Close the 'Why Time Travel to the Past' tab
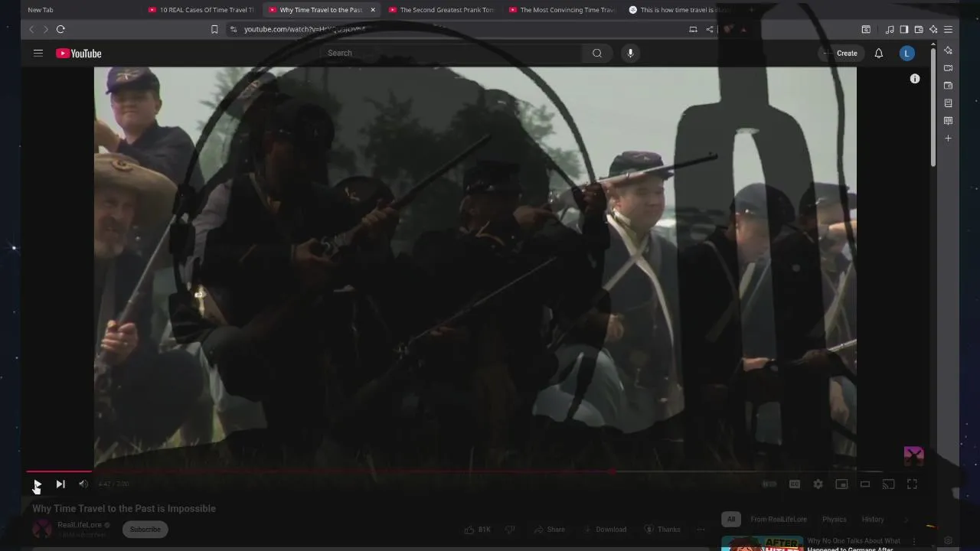 coord(373,10)
